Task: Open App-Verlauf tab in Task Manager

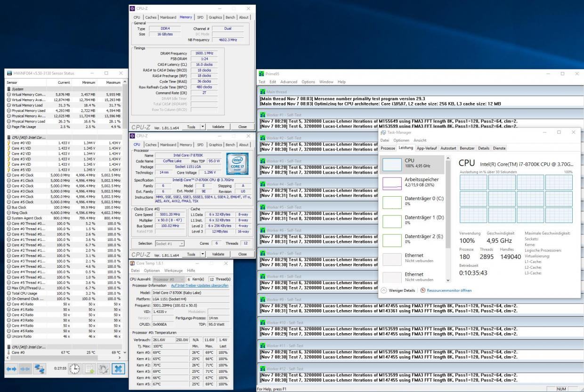Action: pos(428,148)
